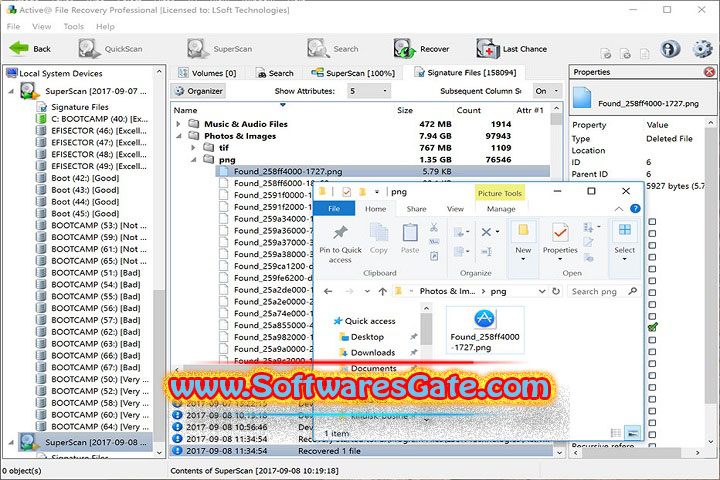Open the Help menu

105,27
